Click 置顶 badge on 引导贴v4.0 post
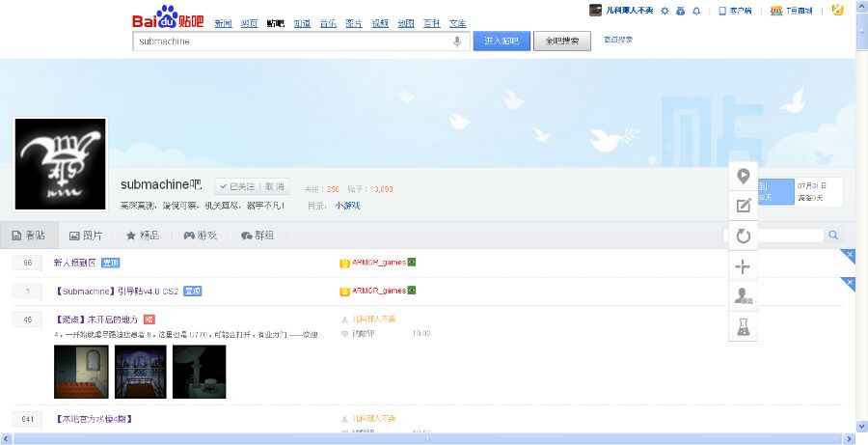The width and height of the screenshot is (868, 445). (x=193, y=291)
